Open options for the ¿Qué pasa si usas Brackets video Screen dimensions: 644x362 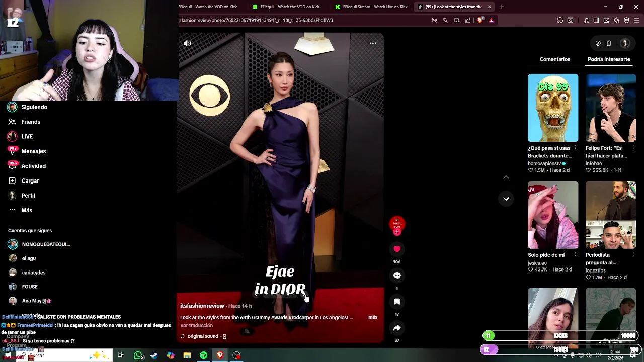click(575, 148)
